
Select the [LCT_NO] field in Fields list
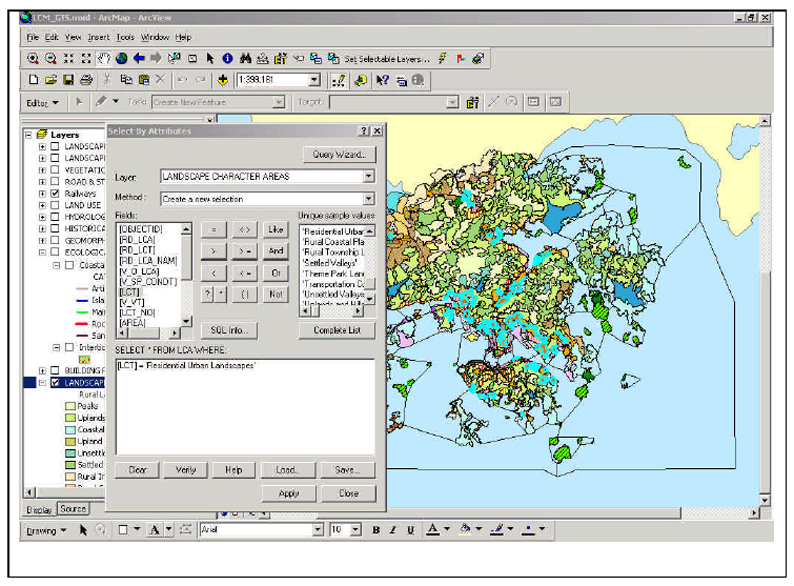[137, 312]
